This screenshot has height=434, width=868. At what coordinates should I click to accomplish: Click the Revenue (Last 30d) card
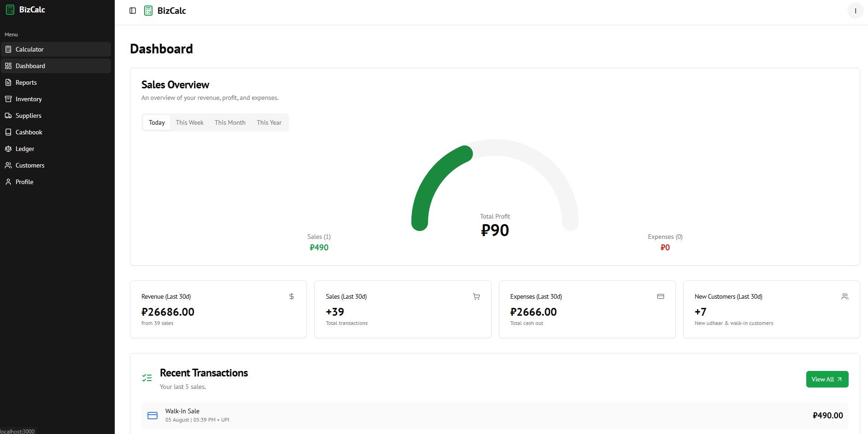218,309
